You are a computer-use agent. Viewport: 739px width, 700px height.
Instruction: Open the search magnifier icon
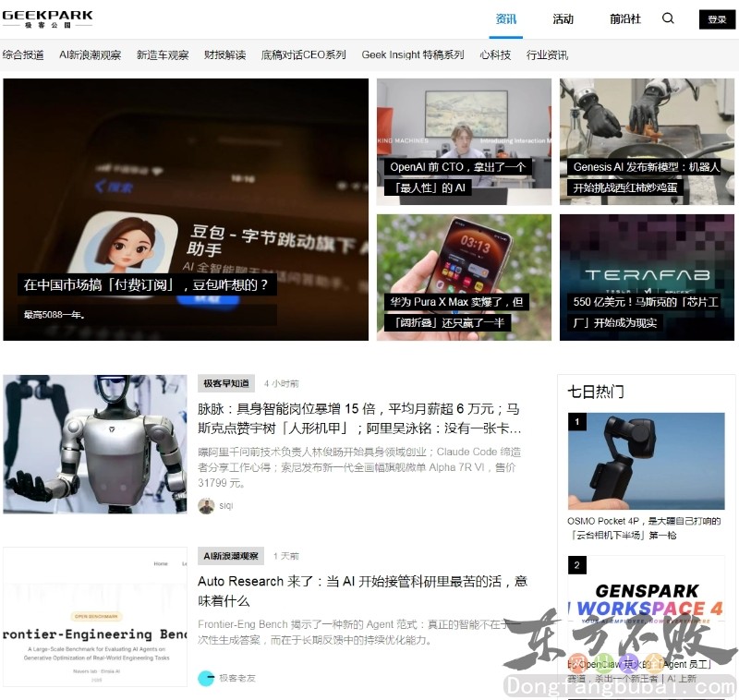click(x=668, y=18)
